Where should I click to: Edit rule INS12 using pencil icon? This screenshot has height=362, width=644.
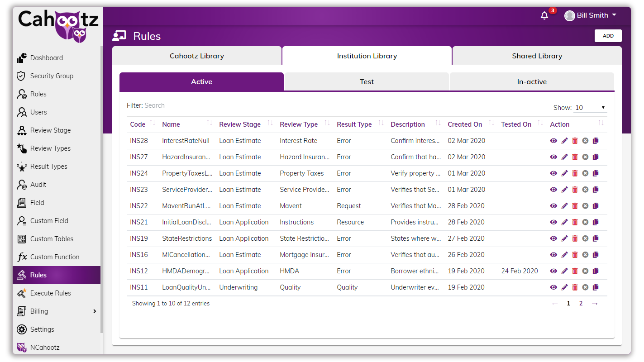point(564,271)
